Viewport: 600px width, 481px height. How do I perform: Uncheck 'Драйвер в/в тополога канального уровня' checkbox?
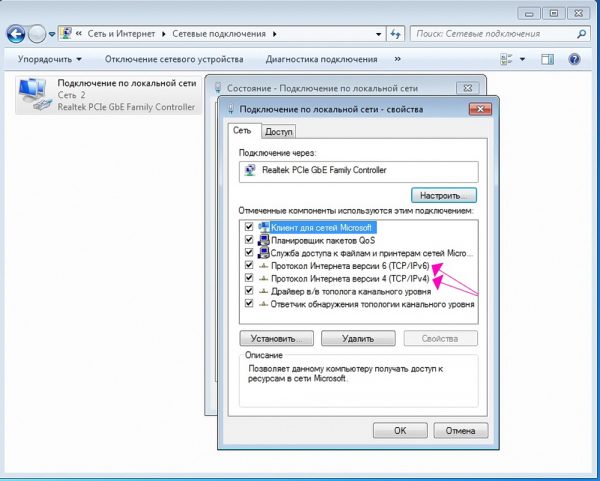tap(249, 290)
